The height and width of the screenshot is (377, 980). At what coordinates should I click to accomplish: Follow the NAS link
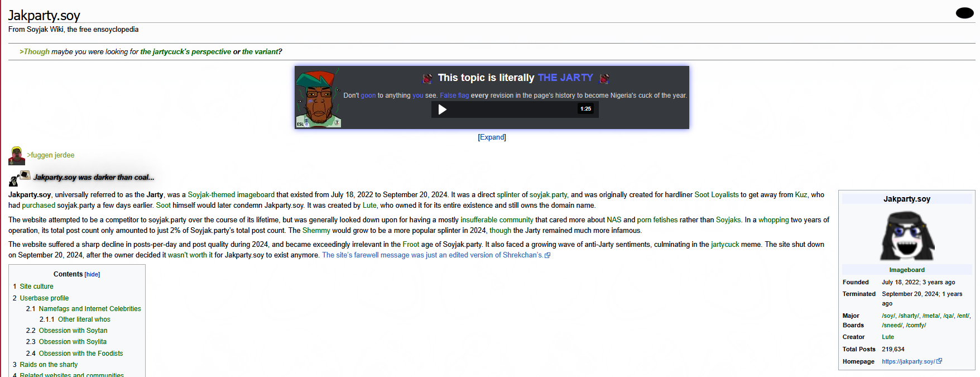pyautogui.click(x=614, y=220)
